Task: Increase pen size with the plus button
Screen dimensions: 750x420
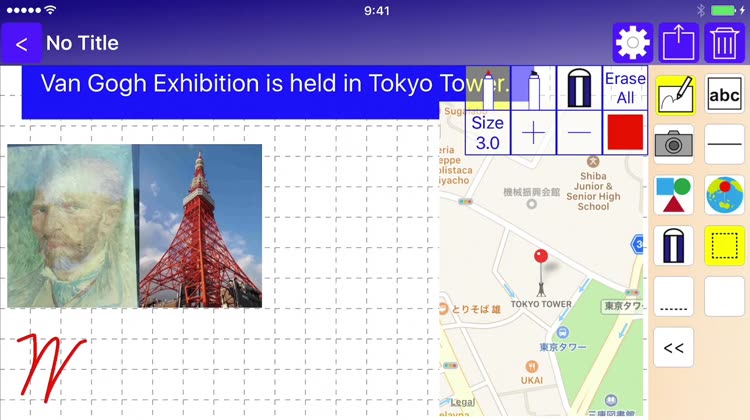Action: coord(533,133)
